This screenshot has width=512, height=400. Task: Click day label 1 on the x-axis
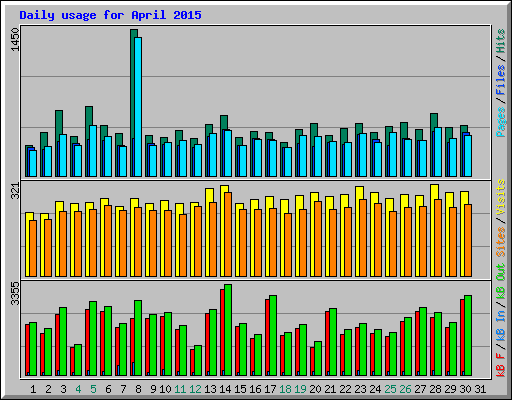(33, 389)
